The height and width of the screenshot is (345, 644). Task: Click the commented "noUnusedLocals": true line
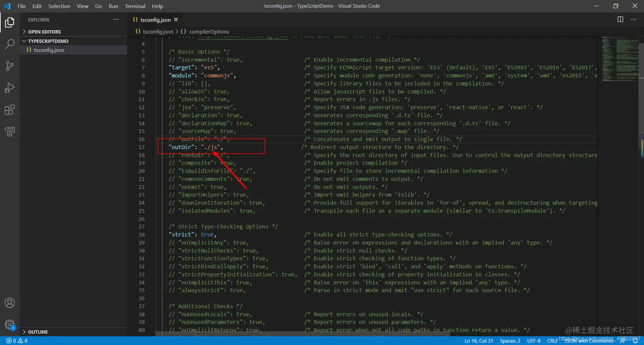(210, 314)
